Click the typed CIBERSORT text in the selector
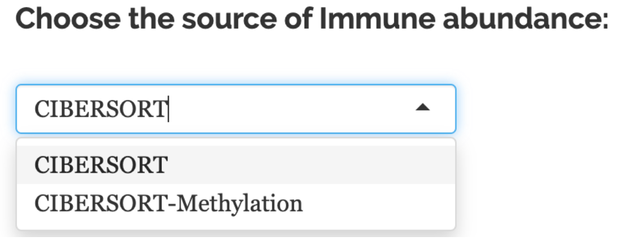Viewport: 644px width, 245px height. point(101,108)
